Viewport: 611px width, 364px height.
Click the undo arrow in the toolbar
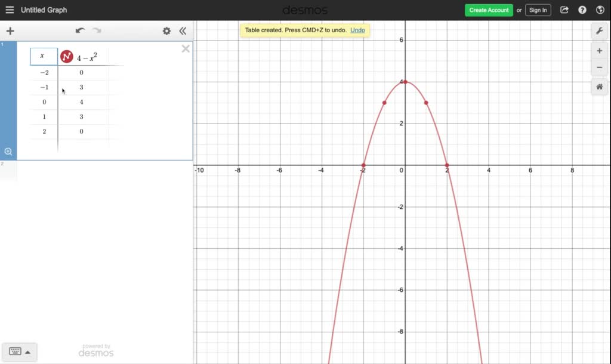coord(80,30)
